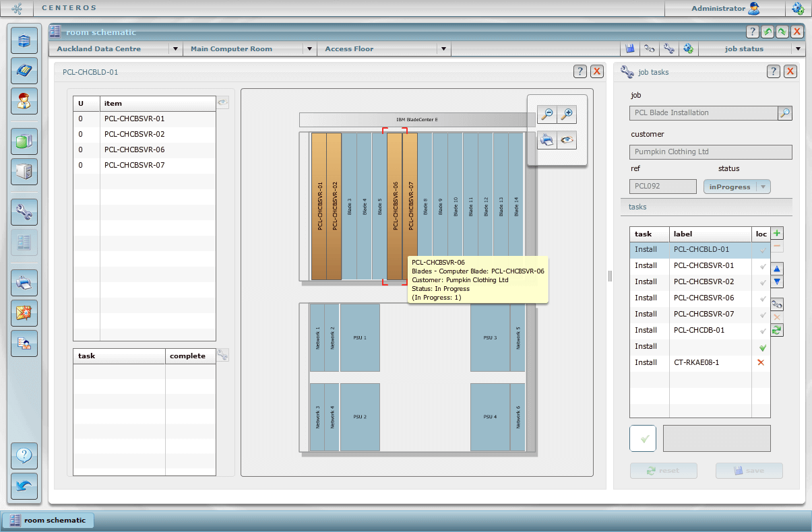Click the green check on blank Install row
The height and width of the screenshot is (532, 812).
coord(761,347)
